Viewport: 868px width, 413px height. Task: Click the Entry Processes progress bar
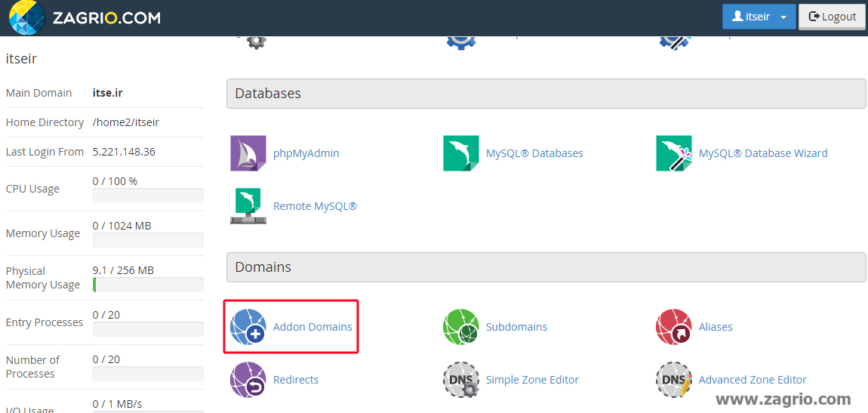coord(149,329)
